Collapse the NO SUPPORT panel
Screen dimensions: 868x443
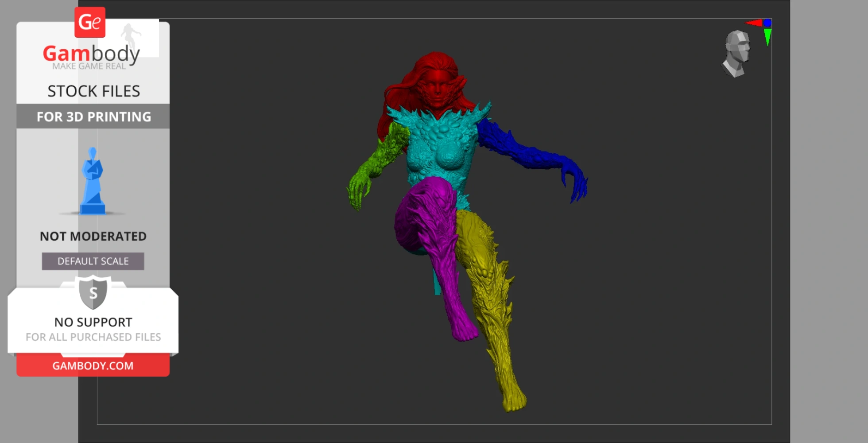tap(92, 322)
